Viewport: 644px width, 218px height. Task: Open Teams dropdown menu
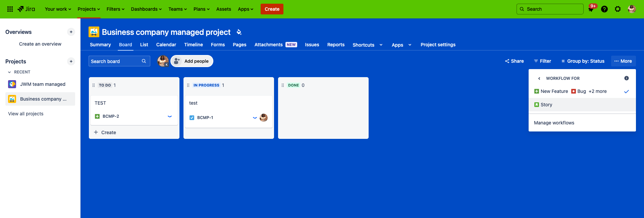click(177, 9)
